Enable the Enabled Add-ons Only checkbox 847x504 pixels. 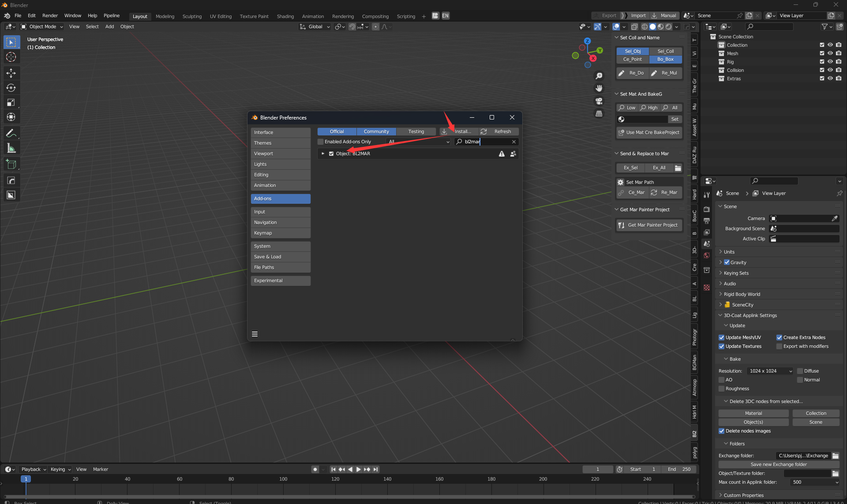(321, 142)
